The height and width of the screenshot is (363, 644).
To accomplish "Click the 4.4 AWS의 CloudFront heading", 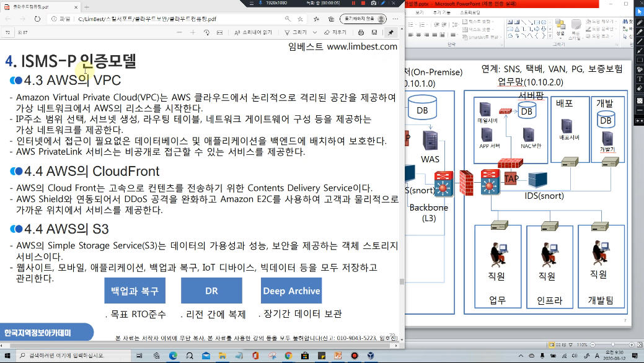I will point(92,171).
